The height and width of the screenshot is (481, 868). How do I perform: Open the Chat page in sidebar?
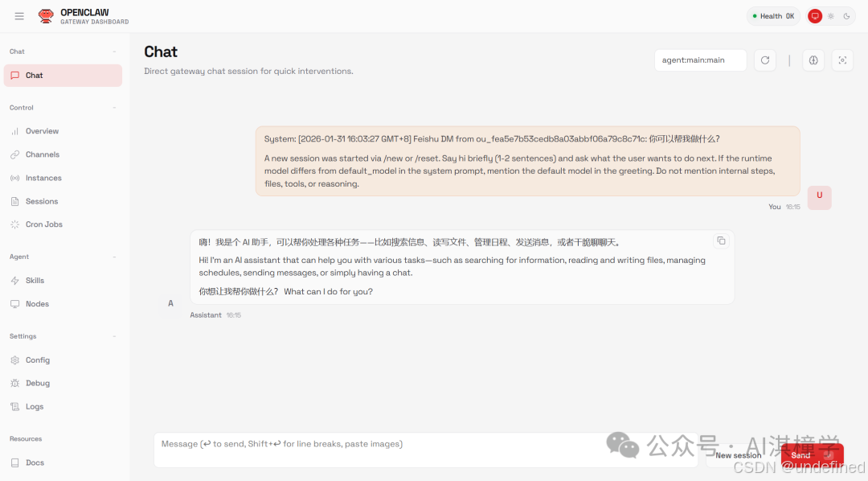point(63,76)
